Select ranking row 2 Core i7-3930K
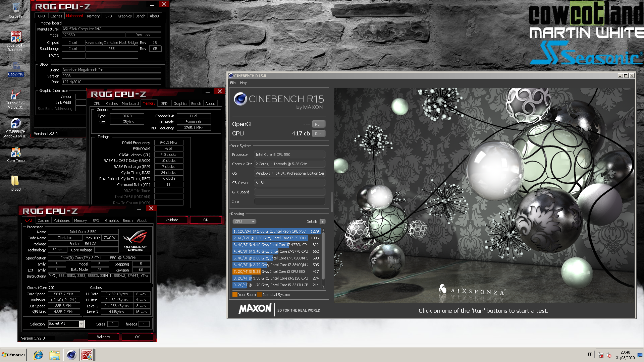 tap(276, 238)
